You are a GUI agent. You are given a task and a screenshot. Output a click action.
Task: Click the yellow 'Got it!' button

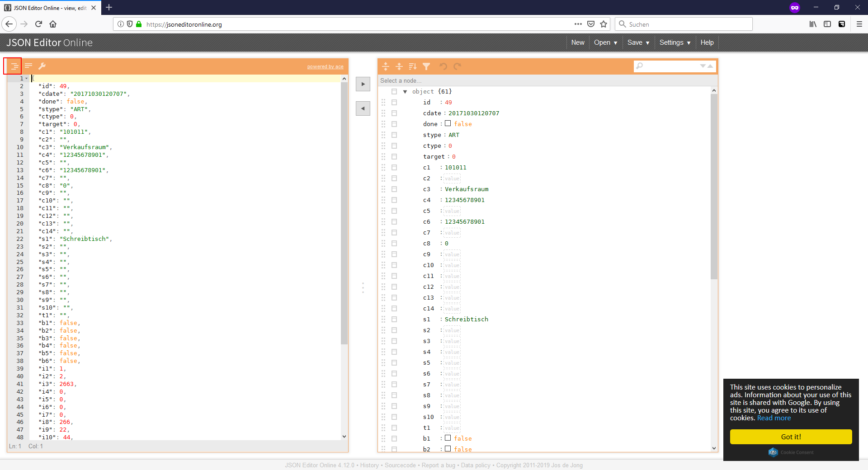791,437
